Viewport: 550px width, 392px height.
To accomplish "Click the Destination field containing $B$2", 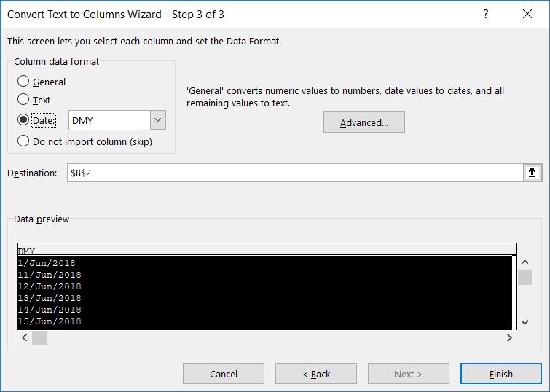I will click(291, 173).
